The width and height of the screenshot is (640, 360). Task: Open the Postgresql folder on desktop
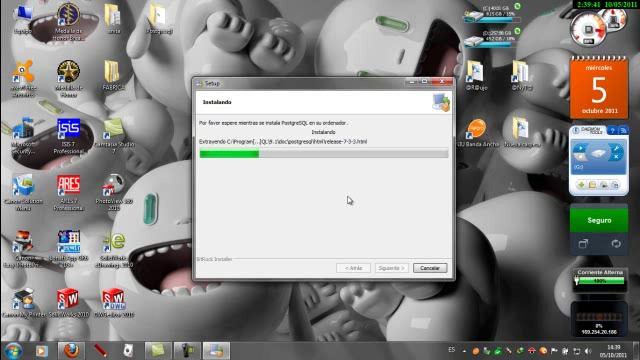coord(159,19)
